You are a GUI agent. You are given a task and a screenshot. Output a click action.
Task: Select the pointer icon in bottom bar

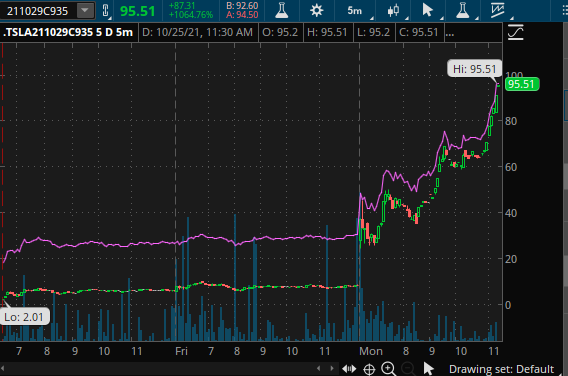pyautogui.click(x=429, y=369)
